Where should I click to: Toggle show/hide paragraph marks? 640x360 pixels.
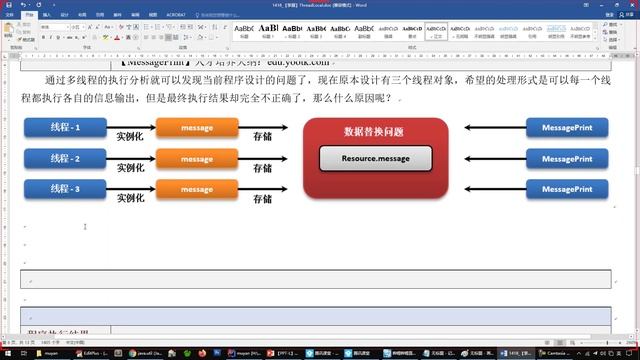pyautogui.click(x=225, y=27)
